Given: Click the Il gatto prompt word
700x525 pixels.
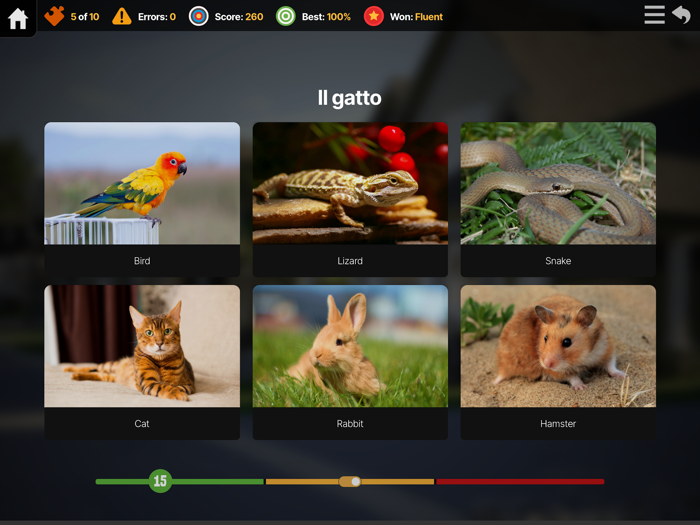Looking at the screenshot, I should click(350, 98).
